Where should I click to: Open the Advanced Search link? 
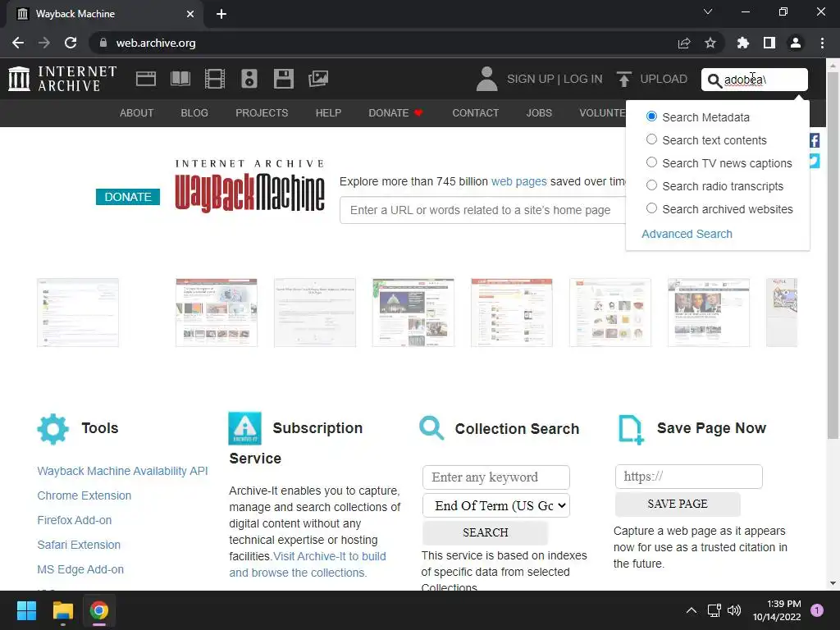(687, 234)
